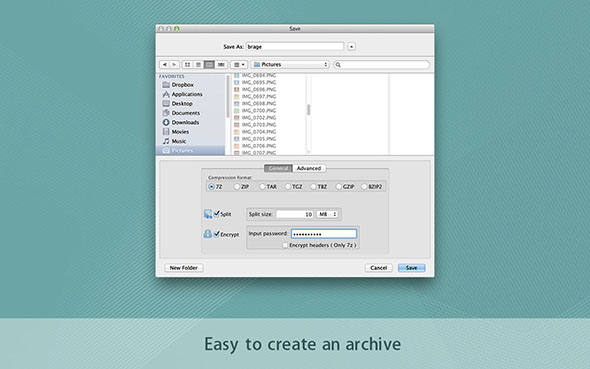
Task: Click the New Folder button
Action: [x=184, y=268]
